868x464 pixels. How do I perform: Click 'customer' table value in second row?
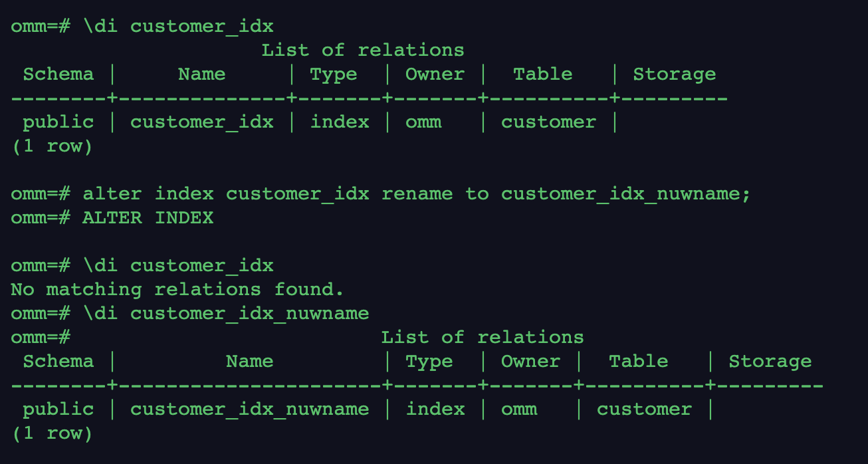[643, 409]
